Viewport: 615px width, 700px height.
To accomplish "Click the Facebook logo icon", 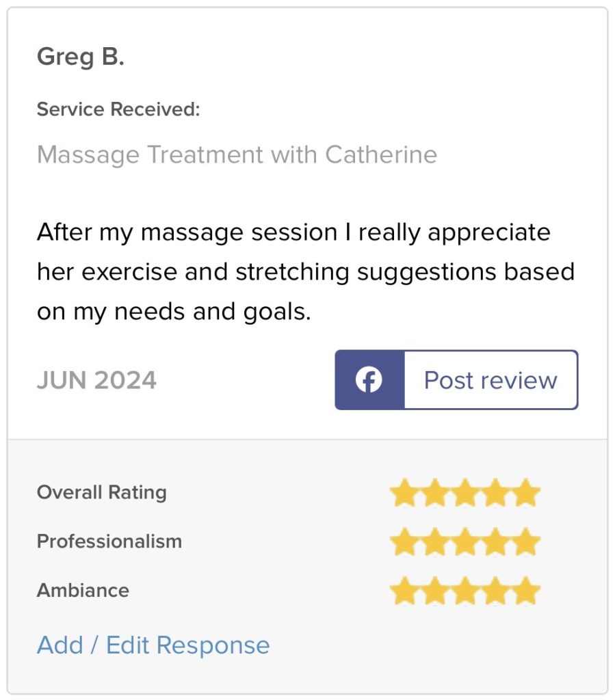I will pyautogui.click(x=369, y=380).
